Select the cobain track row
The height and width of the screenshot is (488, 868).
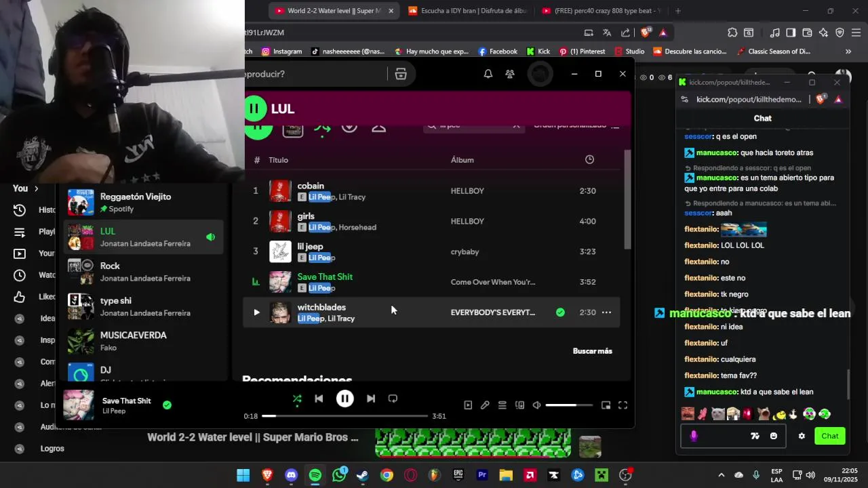point(431,191)
